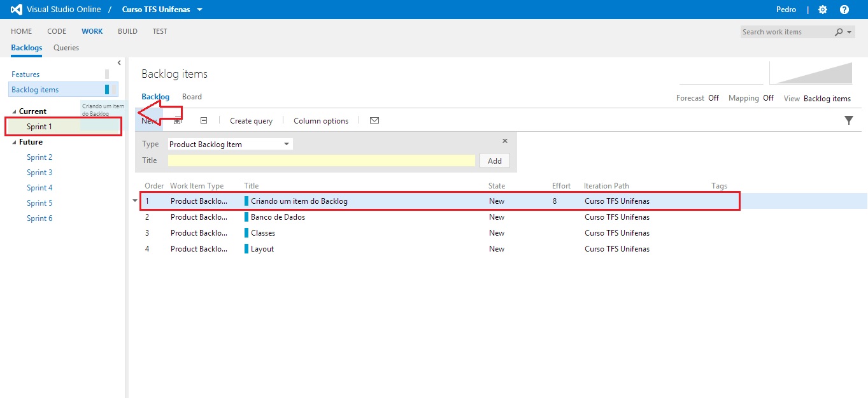
Task: Click the Title column header
Action: pyautogui.click(x=252, y=186)
